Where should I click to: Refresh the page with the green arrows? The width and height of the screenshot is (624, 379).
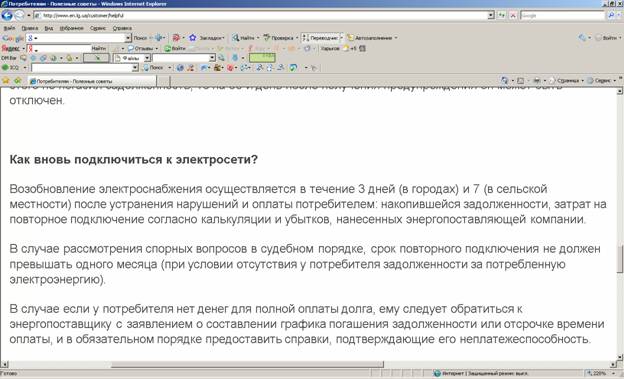tap(502, 16)
